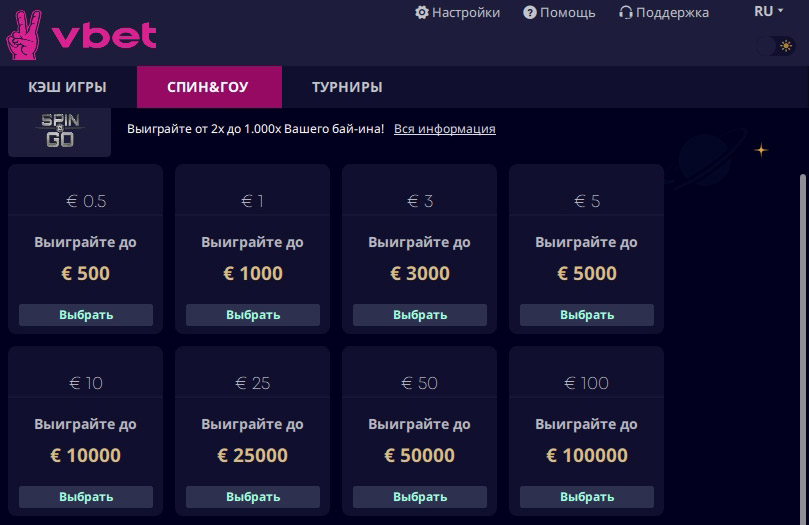
Task: Open the ТУРНИРЫ tab
Action: (347, 87)
